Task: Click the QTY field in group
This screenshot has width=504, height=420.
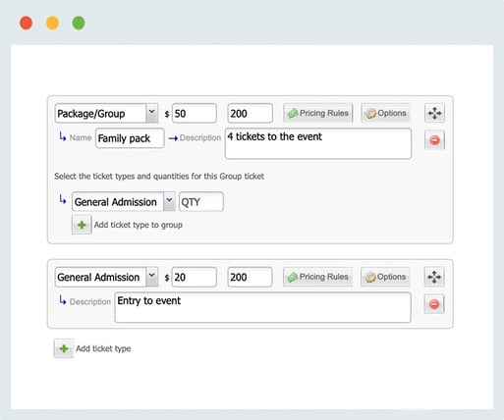Action: coord(201,201)
